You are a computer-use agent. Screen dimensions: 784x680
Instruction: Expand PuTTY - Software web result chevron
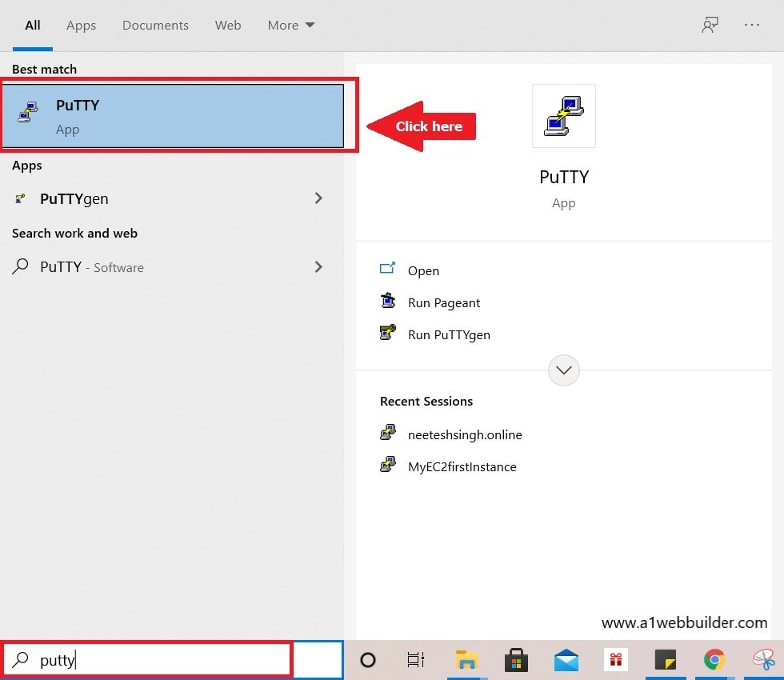(318, 266)
